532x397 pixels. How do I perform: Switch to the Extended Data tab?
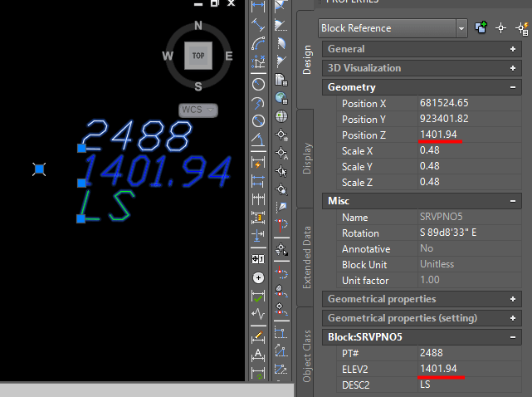305,257
